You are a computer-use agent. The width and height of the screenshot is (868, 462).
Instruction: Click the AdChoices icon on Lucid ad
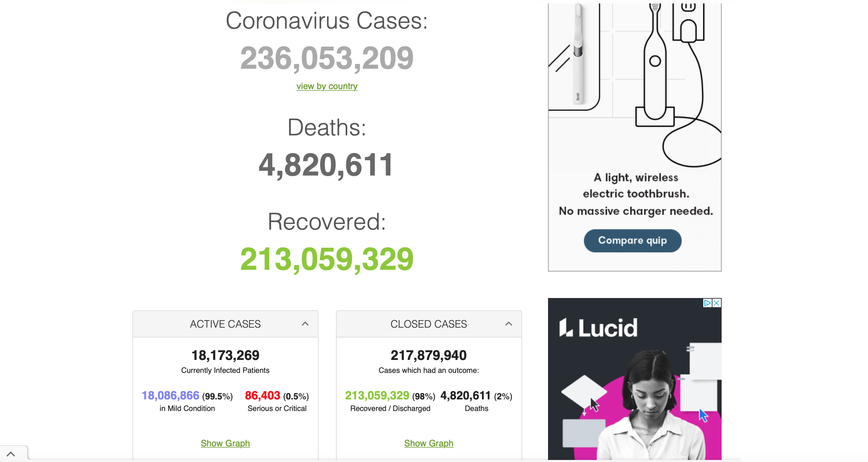707,303
